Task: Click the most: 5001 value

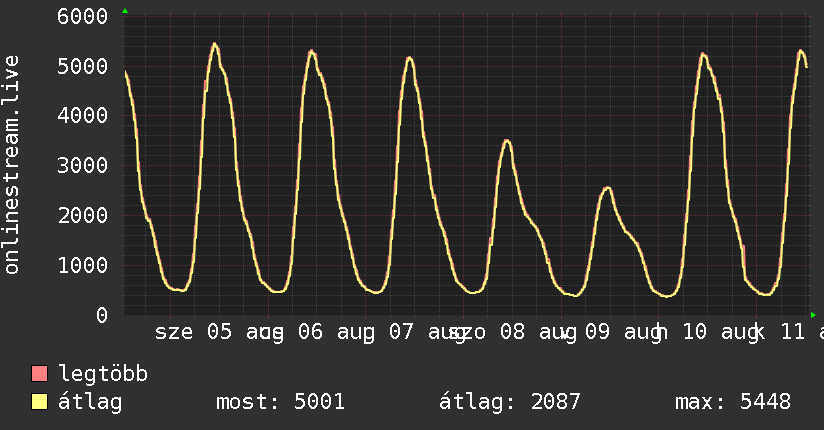Action: coord(280,402)
